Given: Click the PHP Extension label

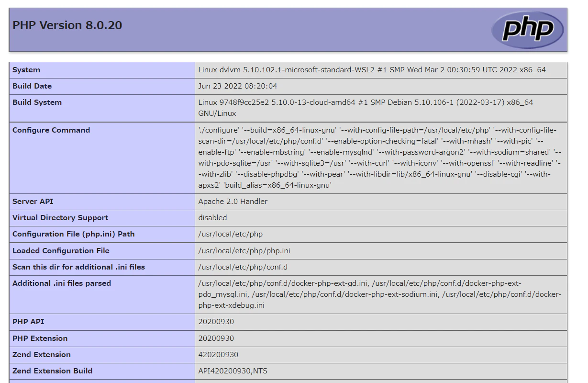Looking at the screenshot, I should click(x=40, y=338).
